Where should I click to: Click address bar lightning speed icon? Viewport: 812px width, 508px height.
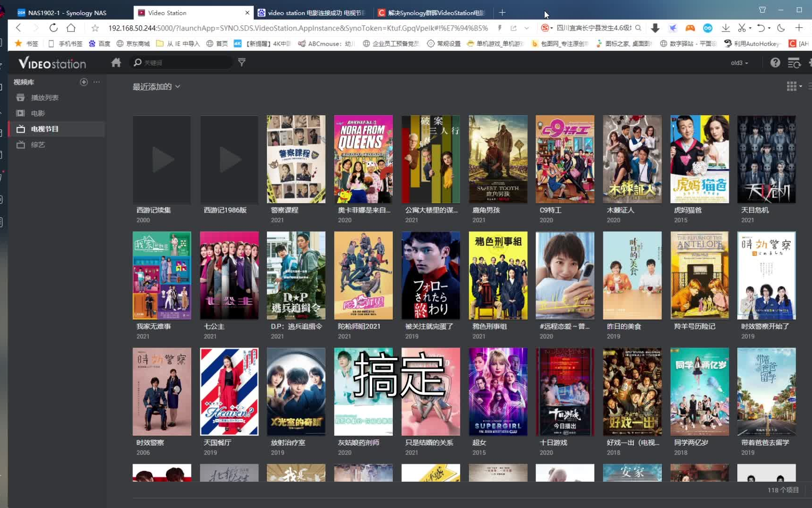[500, 28]
